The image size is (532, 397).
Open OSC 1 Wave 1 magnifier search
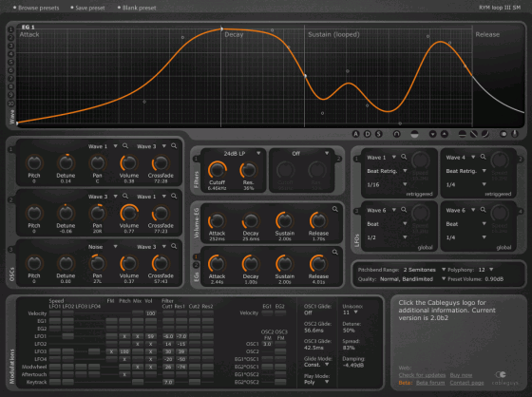125,146
